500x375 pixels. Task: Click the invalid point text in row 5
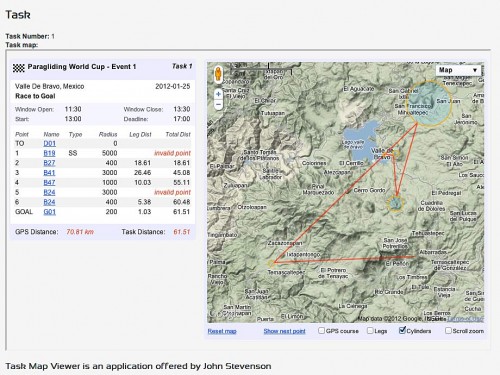point(172,192)
